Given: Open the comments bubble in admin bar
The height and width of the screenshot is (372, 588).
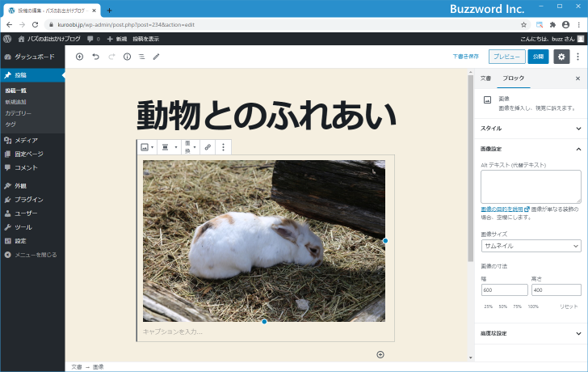Looking at the screenshot, I should click(x=94, y=39).
